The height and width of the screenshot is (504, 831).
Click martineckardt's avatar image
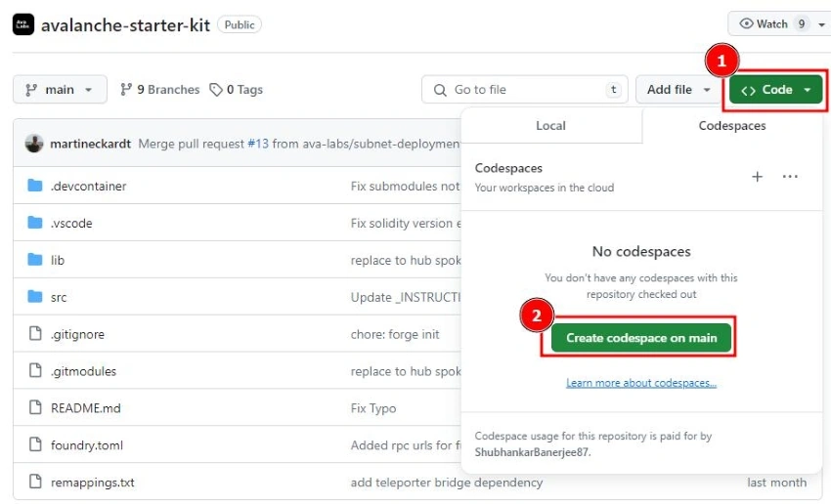[34, 144]
